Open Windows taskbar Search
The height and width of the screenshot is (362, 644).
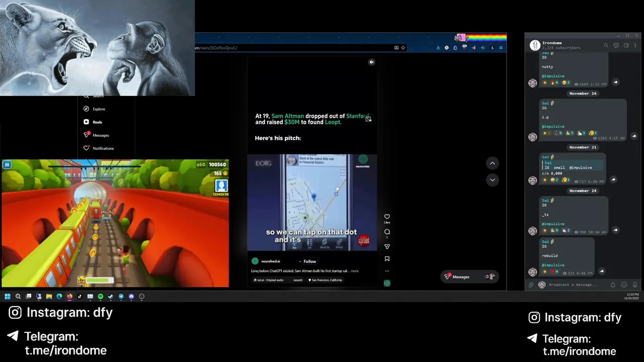pyautogui.click(x=18, y=297)
